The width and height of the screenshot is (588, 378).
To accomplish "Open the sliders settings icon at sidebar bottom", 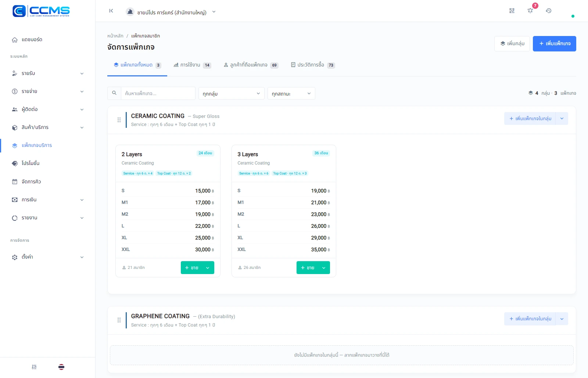I will coord(34,367).
